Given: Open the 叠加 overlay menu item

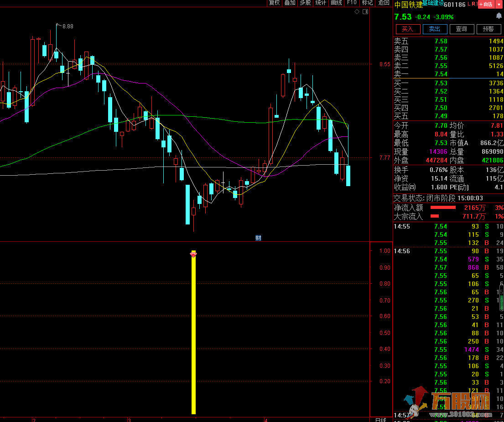Looking at the screenshot, I should pyautogui.click(x=290, y=3).
